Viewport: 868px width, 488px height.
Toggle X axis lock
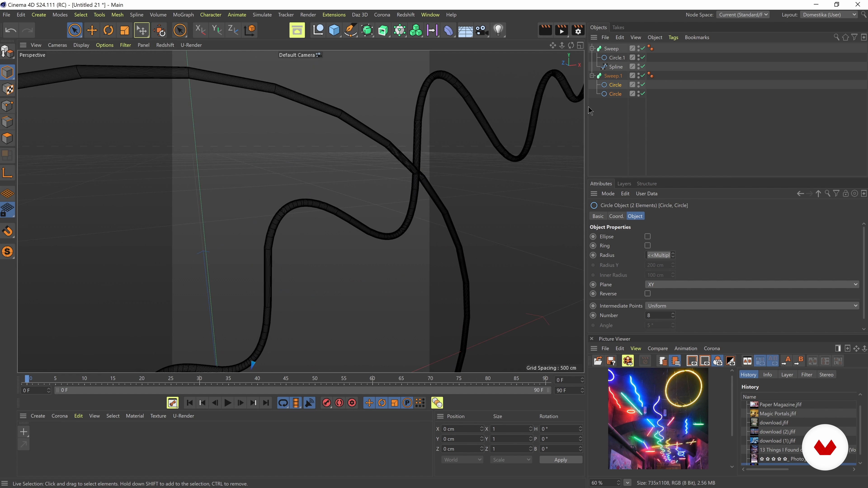click(200, 30)
